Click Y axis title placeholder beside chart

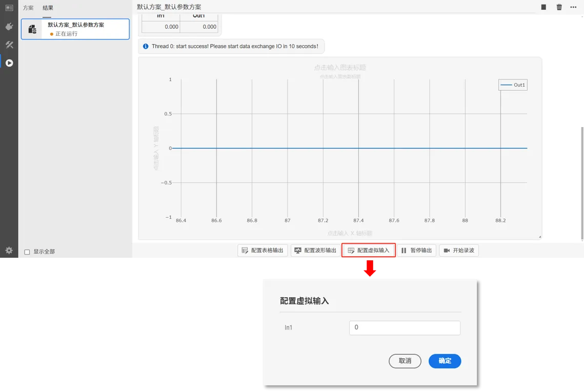pos(156,148)
